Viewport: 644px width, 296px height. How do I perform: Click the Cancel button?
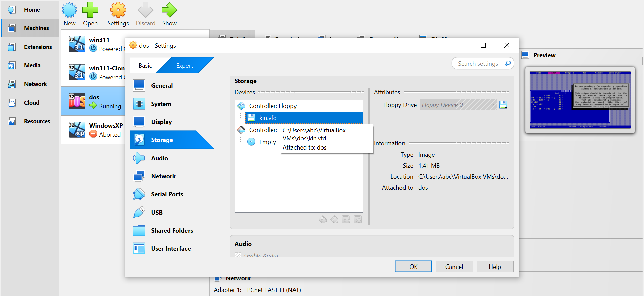[454, 267]
